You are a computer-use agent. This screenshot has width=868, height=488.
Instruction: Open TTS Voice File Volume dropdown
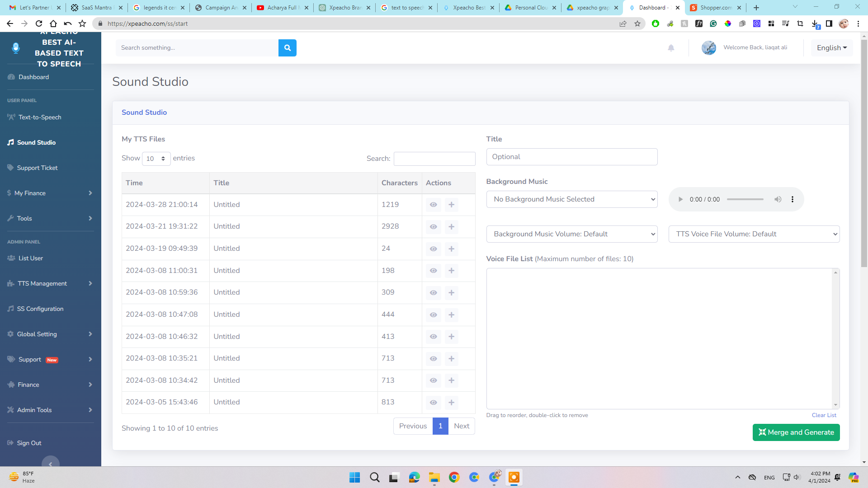(754, 234)
